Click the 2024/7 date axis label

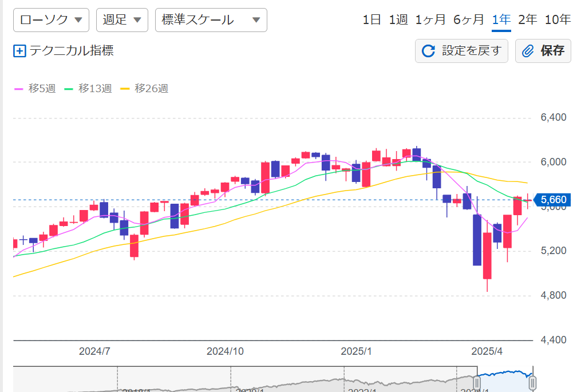[94, 351]
